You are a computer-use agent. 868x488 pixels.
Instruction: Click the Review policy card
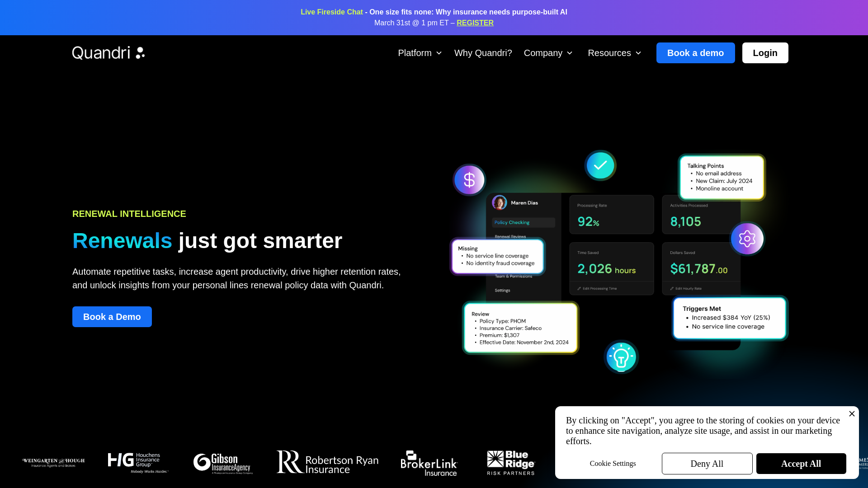click(x=521, y=328)
